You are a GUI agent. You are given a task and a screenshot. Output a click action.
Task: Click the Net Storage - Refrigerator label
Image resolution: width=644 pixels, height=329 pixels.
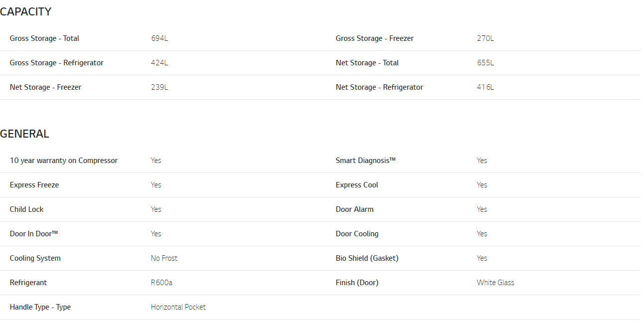379,87
